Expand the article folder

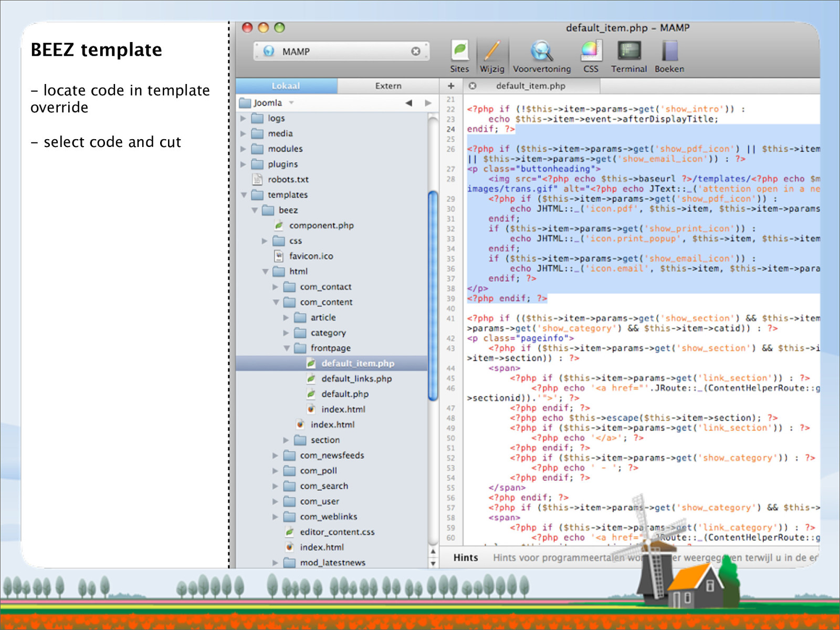coord(286,318)
